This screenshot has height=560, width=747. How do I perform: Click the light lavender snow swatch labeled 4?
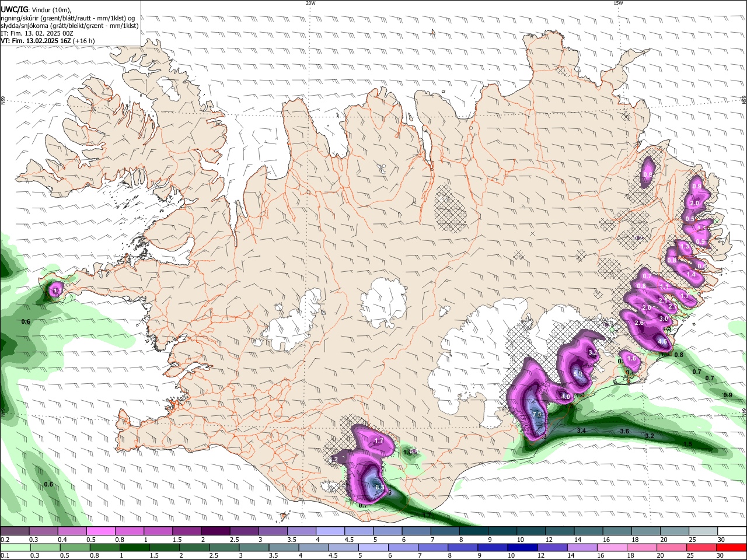(330, 531)
